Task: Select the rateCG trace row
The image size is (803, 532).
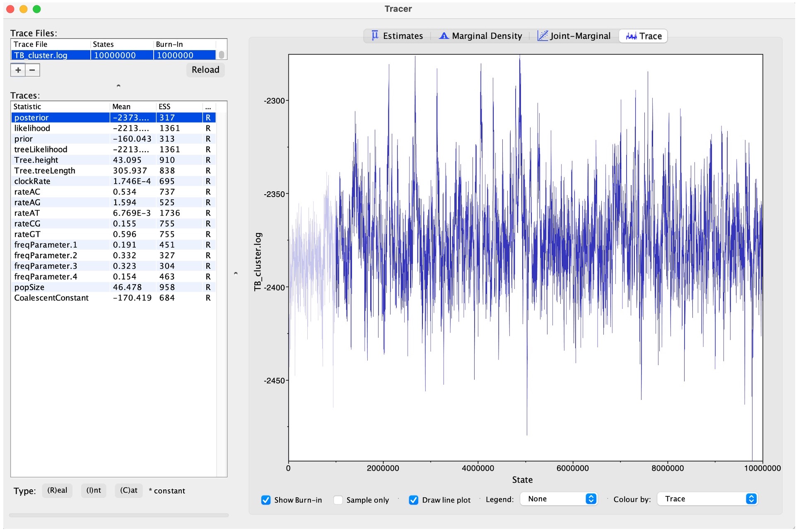Action: [x=113, y=224]
